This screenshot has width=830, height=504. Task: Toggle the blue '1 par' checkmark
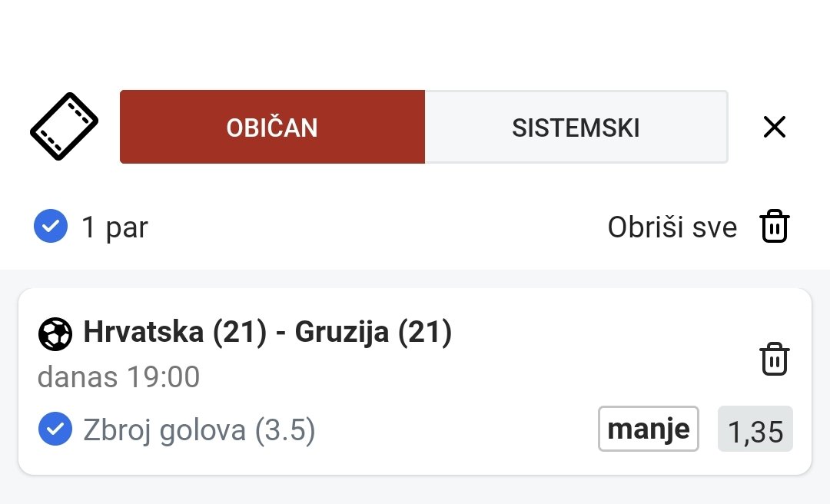[x=51, y=226]
